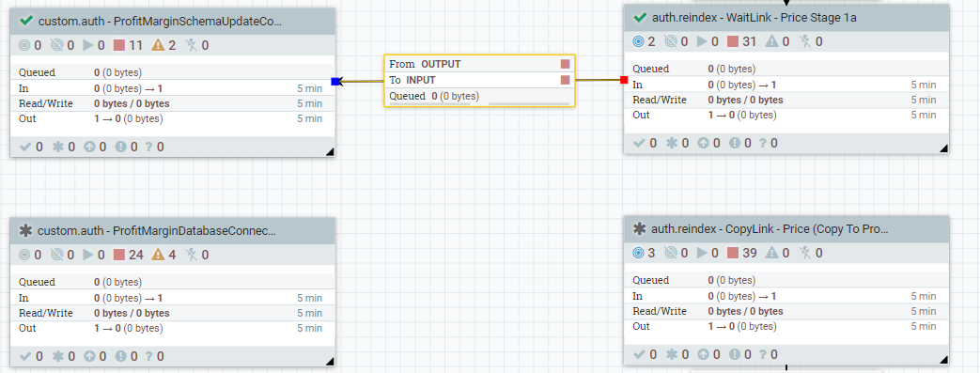The width and height of the screenshot is (980, 373).
Task: Select the auth.reindex WaitLink Price Stage 1a title
Action: (754, 18)
